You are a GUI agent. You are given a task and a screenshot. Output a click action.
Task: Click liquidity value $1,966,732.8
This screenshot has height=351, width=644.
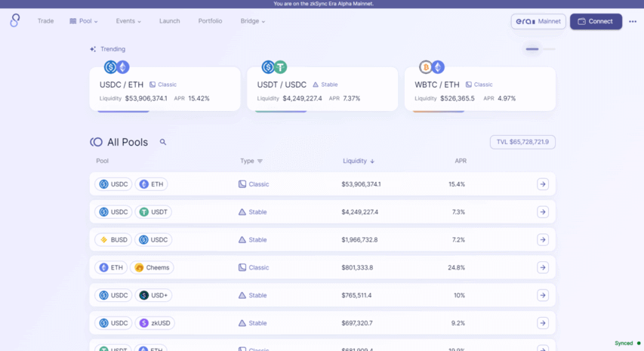coord(359,240)
